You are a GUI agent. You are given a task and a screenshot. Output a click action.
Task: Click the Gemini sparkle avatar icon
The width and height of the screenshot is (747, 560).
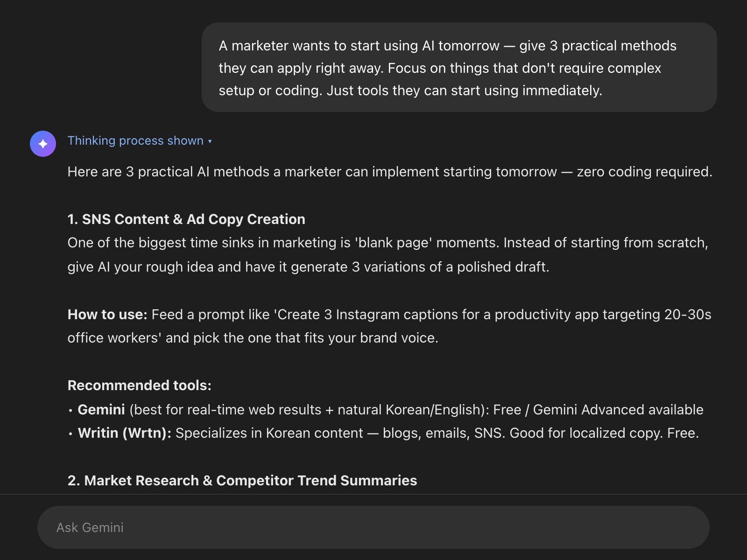pos(43,144)
